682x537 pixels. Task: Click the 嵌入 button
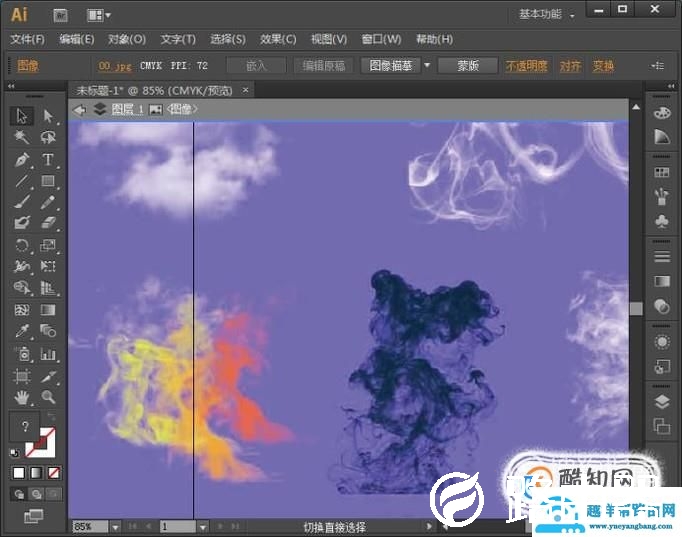pos(256,66)
